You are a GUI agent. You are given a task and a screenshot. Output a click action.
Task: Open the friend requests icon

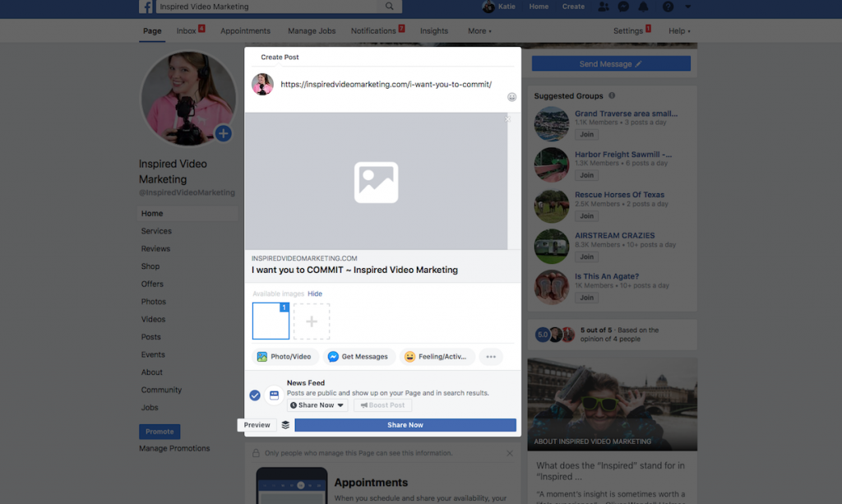604,7
